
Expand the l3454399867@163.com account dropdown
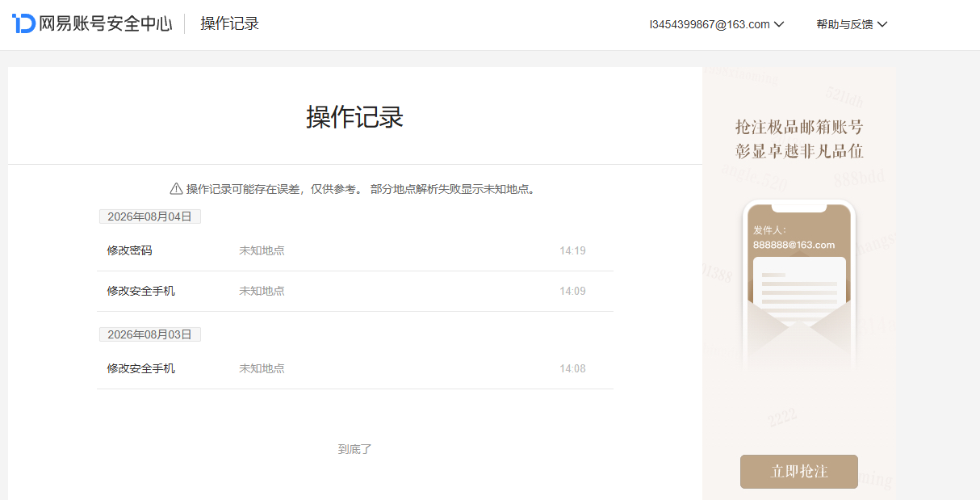pyautogui.click(x=717, y=24)
